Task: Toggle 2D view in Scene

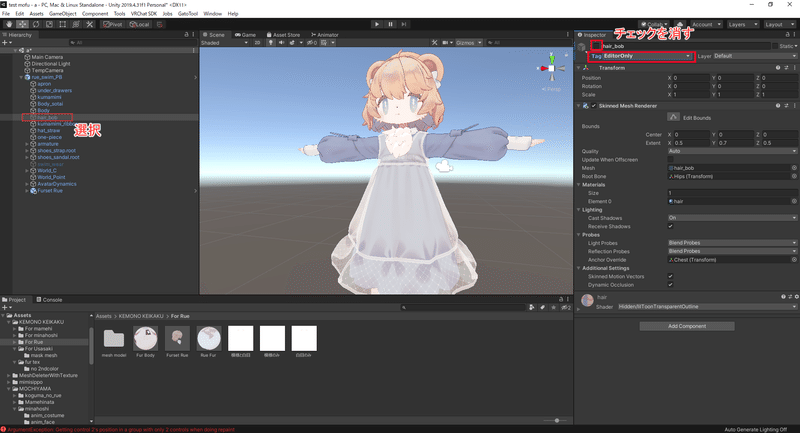Action: pyautogui.click(x=257, y=43)
